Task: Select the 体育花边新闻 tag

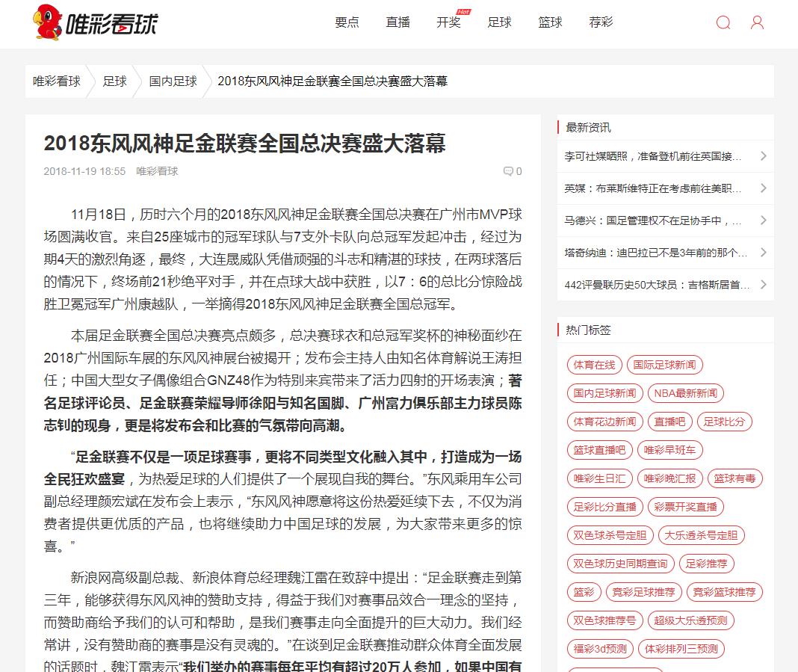Action: (604, 422)
